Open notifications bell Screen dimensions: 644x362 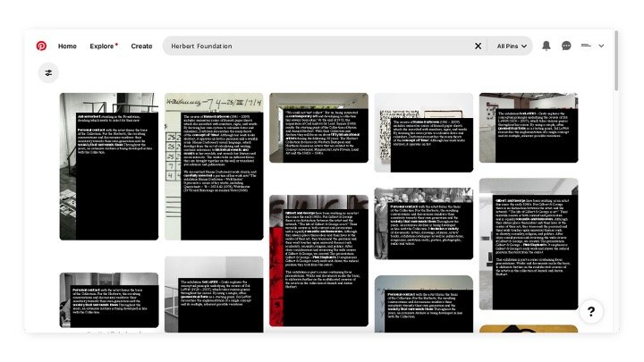tap(547, 46)
